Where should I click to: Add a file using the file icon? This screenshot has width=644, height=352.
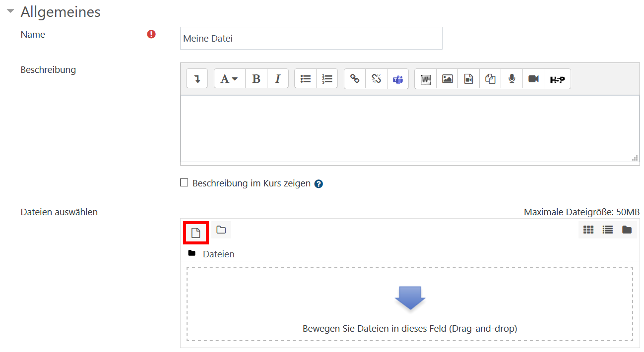(196, 233)
